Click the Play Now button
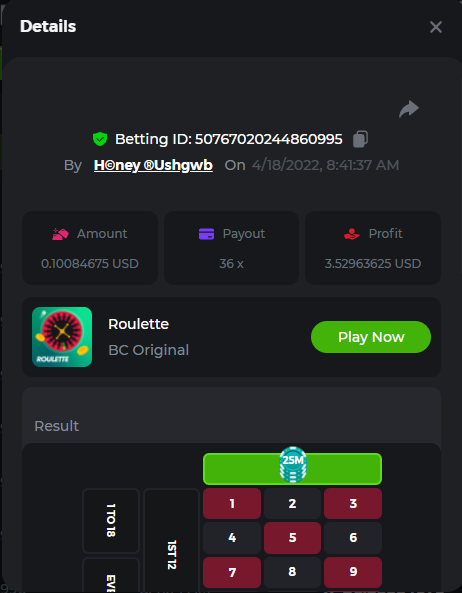 tap(371, 337)
